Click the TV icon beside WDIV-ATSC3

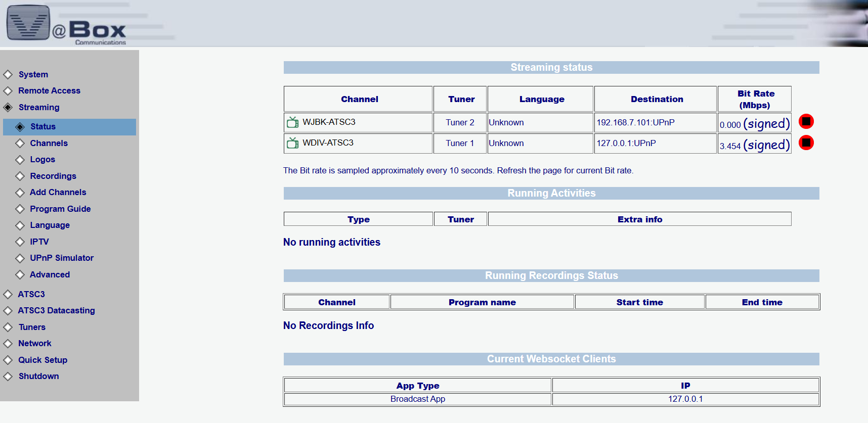click(293, 143)
